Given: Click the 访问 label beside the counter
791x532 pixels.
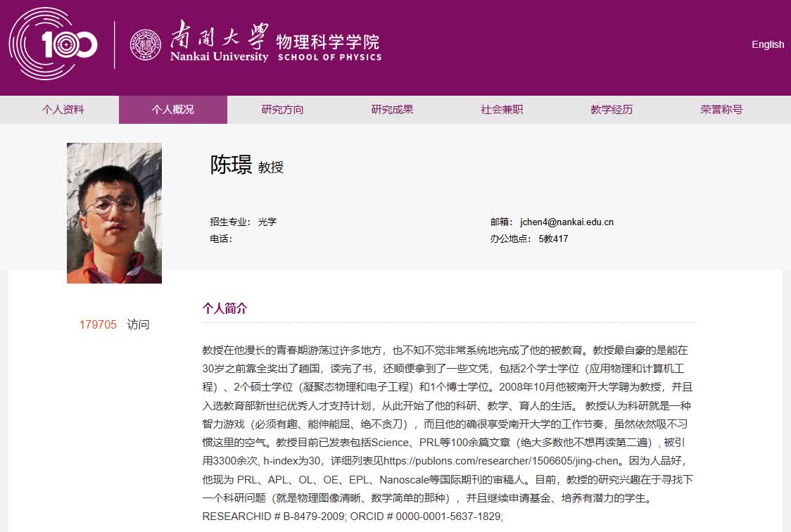Looking at the screenshot, I should click(138, 324).
